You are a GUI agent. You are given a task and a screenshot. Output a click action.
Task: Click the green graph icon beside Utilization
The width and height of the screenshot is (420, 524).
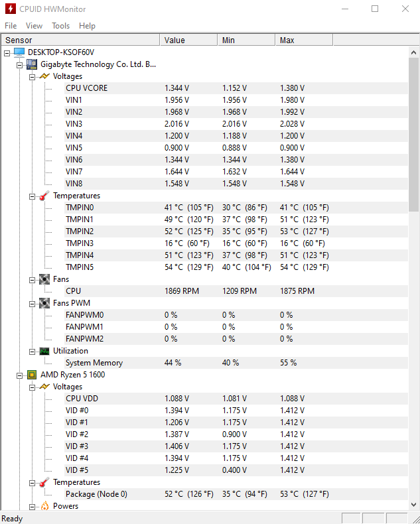click(44, 351)
